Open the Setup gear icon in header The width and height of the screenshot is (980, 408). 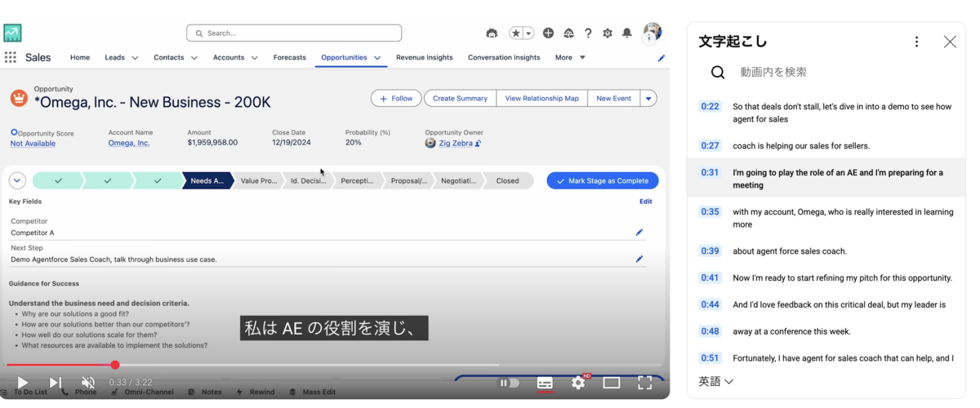click(x=608, y=33)
